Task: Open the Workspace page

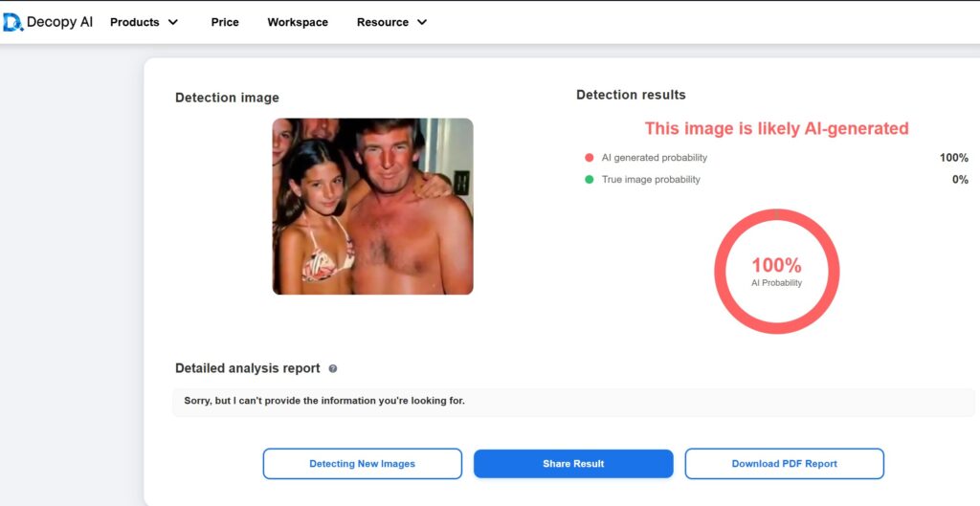Action: click(298, 22)
